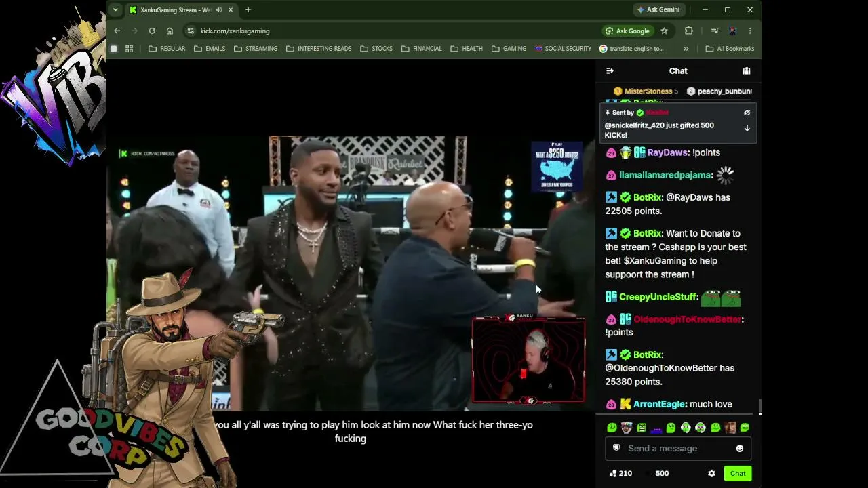View site information icon in address bar
This screenshot has width=868, height=488.
[x=191, y=30]
